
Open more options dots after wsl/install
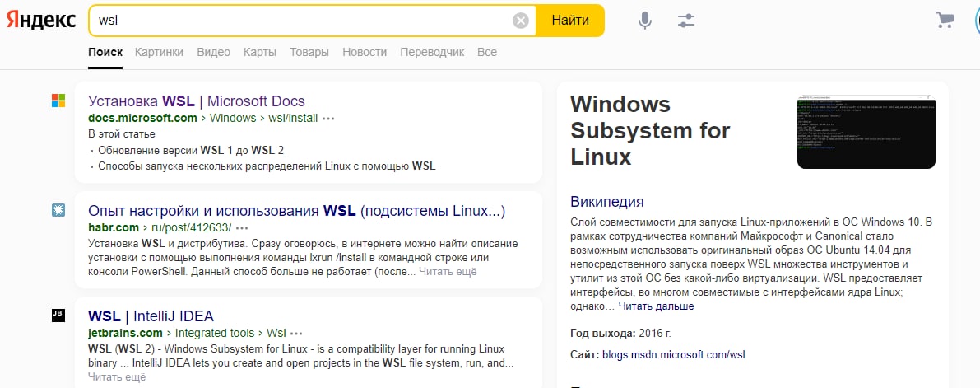click(x=329, y=119)
